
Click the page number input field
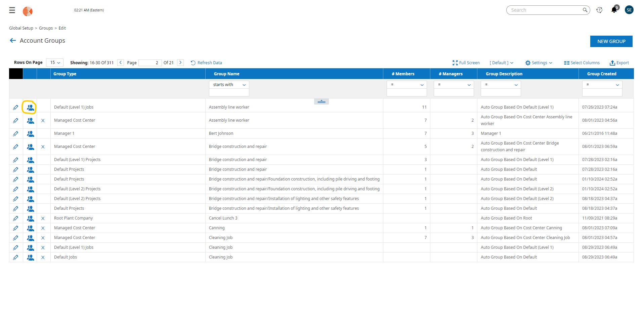[150, 63]
